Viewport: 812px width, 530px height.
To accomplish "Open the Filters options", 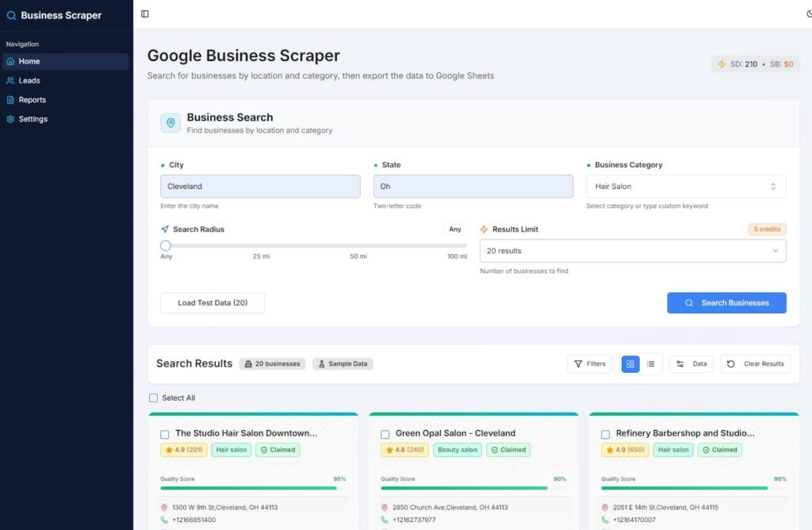I will pyautogui.click(x=589, y=364).
